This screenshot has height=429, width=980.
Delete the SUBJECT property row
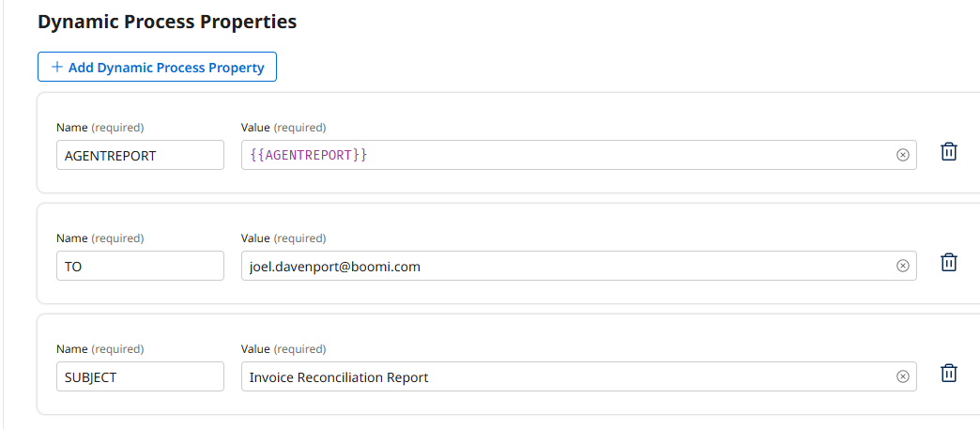(948, 374)
